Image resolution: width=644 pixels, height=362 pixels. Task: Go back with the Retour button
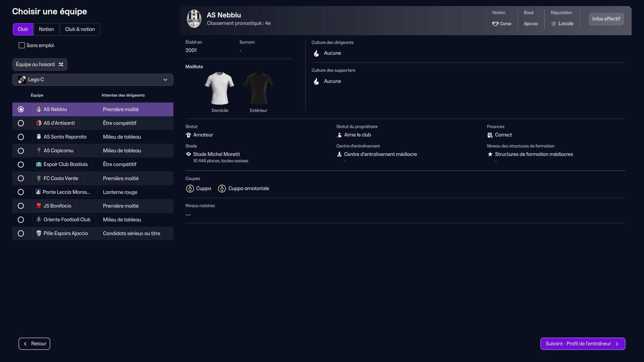point(34,344)
